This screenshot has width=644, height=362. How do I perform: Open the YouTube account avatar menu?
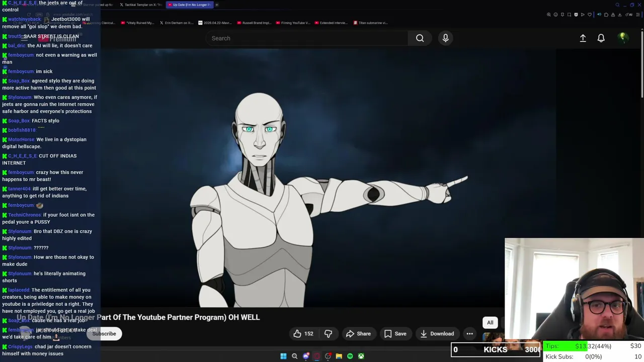[623, 38]
